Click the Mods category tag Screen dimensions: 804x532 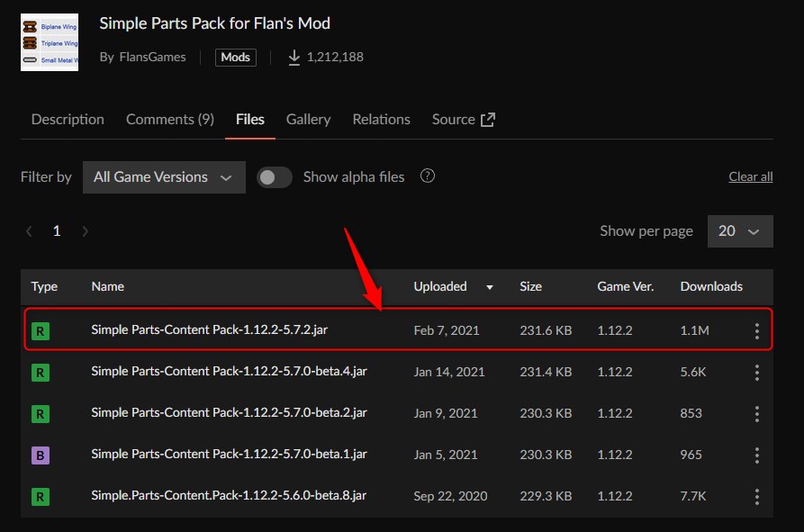pos(235,57)
